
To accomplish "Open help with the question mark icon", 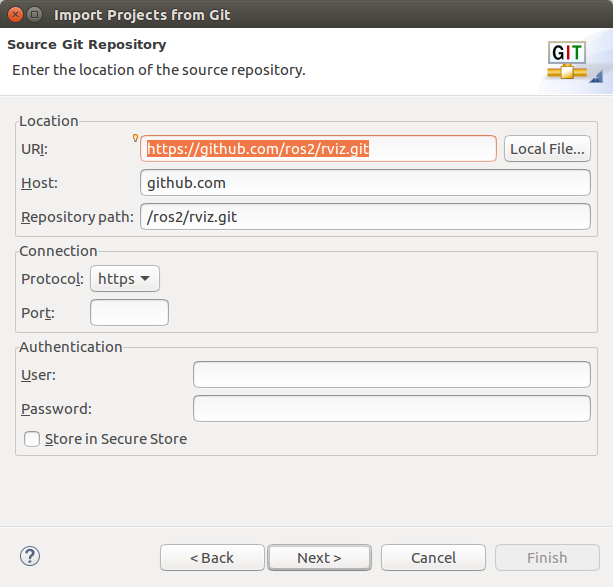I will (x=30, y=556).
